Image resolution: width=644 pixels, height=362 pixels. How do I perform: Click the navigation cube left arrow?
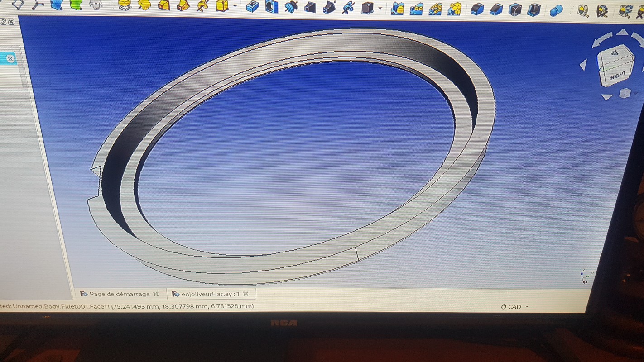point(583,65)
